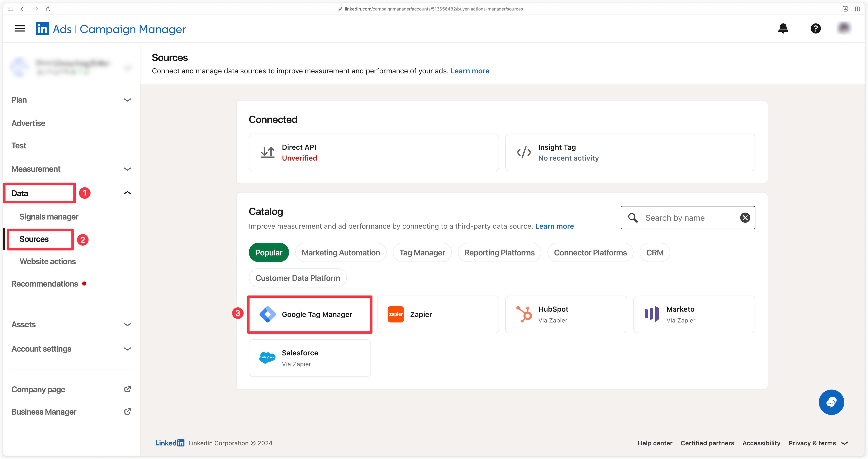
Task: Open the Help center footer link
Action: click(655, 443)
